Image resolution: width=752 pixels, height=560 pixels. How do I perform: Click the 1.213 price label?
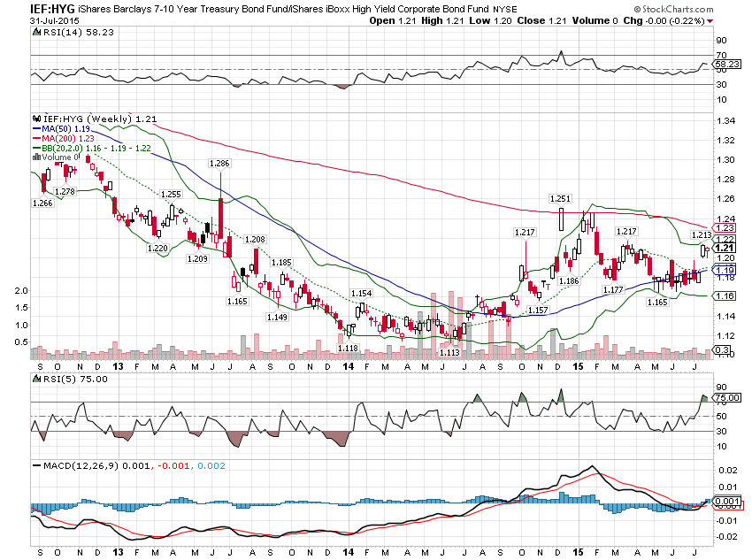click(x=702, y=235)
